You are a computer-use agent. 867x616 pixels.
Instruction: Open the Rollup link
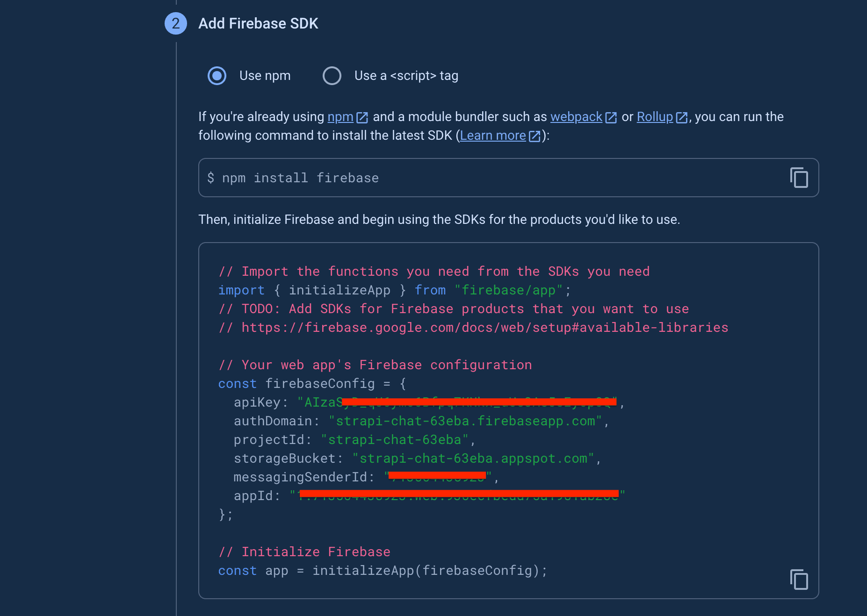point(655,117)
